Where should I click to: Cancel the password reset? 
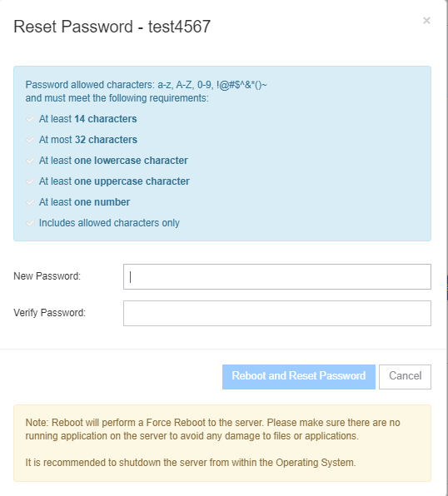[405, 377]
